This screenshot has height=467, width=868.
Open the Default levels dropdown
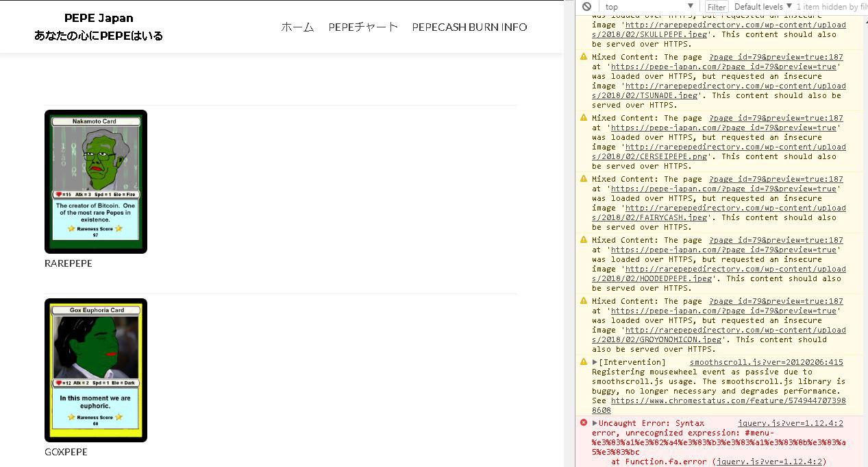[763, 7]
